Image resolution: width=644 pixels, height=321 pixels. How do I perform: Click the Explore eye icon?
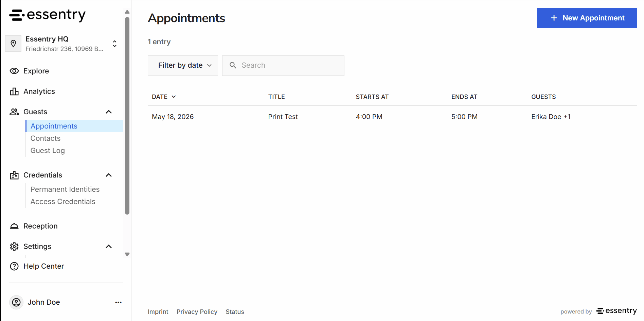click(x=14, y=71)
